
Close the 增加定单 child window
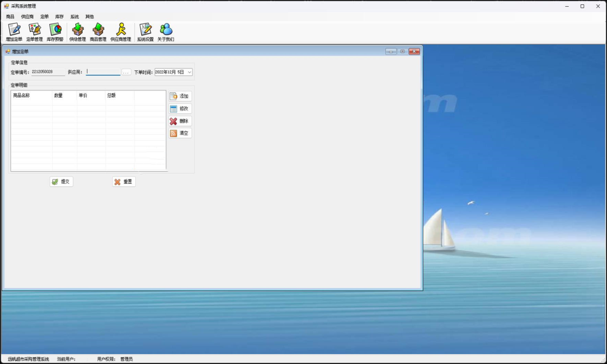[x=414, y=52]
